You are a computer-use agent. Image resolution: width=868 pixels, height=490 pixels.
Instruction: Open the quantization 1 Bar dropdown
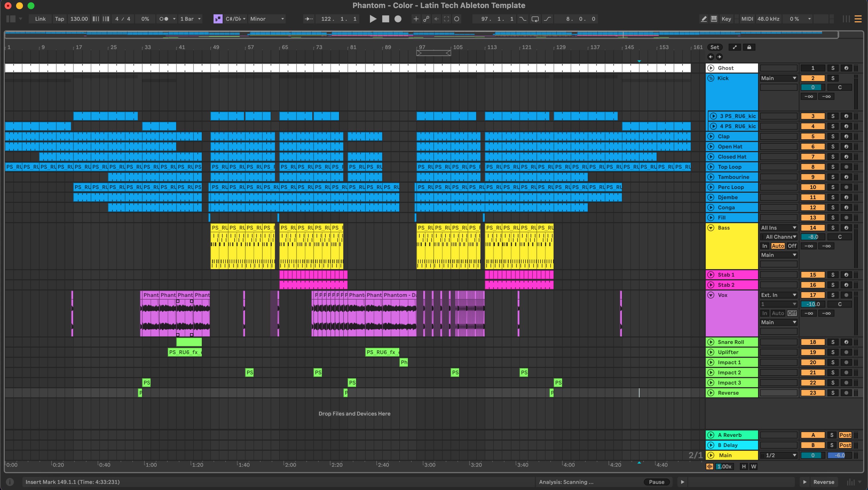191,19
